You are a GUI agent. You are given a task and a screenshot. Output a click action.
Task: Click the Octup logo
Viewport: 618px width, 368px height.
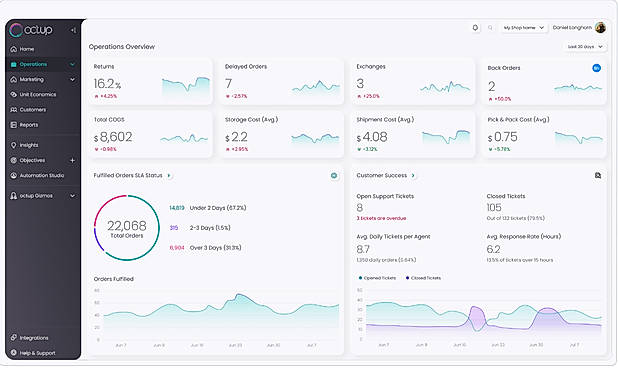(x=31, y=30)
